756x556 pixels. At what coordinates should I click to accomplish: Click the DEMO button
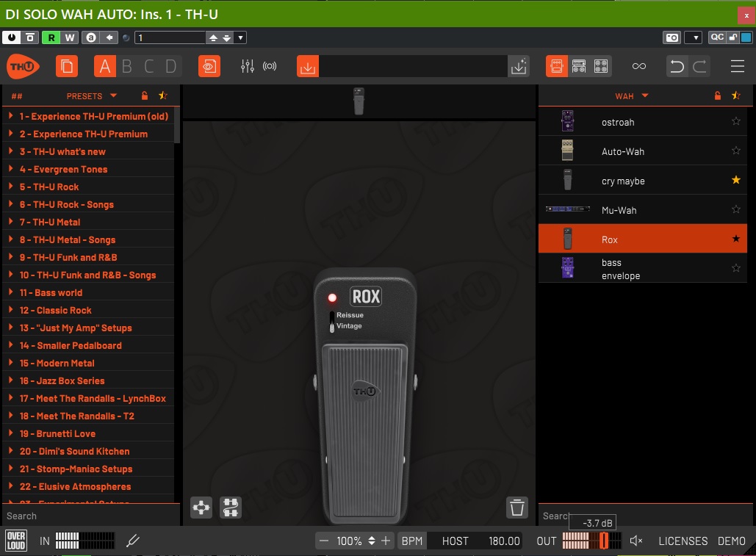731,541
